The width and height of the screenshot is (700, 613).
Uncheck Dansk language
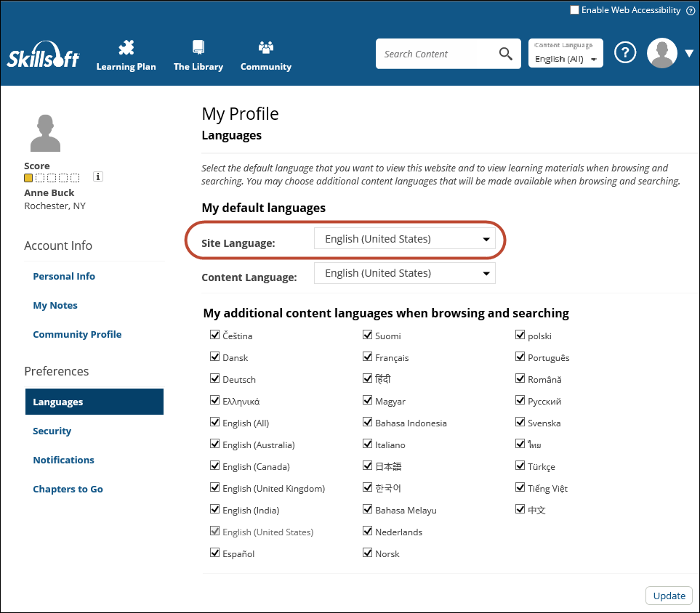pos(214,357)
